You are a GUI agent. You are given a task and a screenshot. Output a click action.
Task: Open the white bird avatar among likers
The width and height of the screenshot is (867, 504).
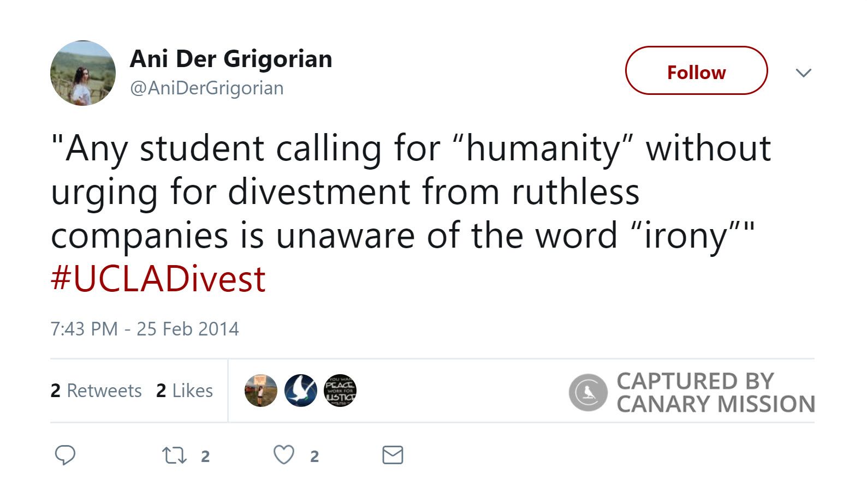point(301,391)
